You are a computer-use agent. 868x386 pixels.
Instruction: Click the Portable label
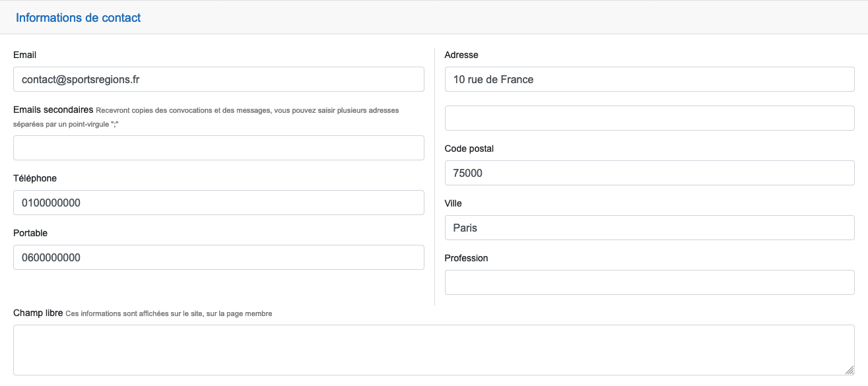coord(30,233)
